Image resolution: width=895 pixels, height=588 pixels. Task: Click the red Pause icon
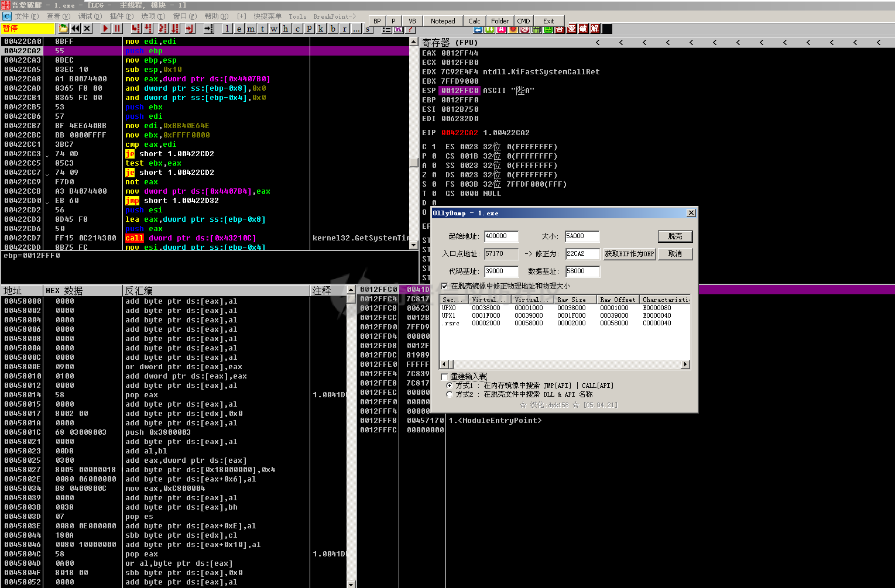click(117, 28)
